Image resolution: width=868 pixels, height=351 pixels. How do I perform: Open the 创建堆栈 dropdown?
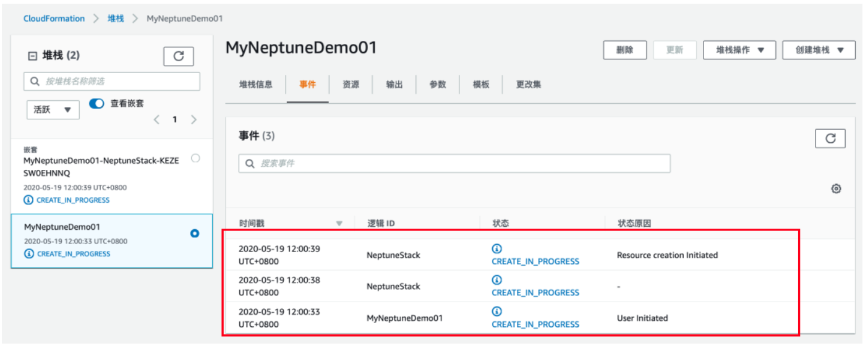(x=819, y=50)
